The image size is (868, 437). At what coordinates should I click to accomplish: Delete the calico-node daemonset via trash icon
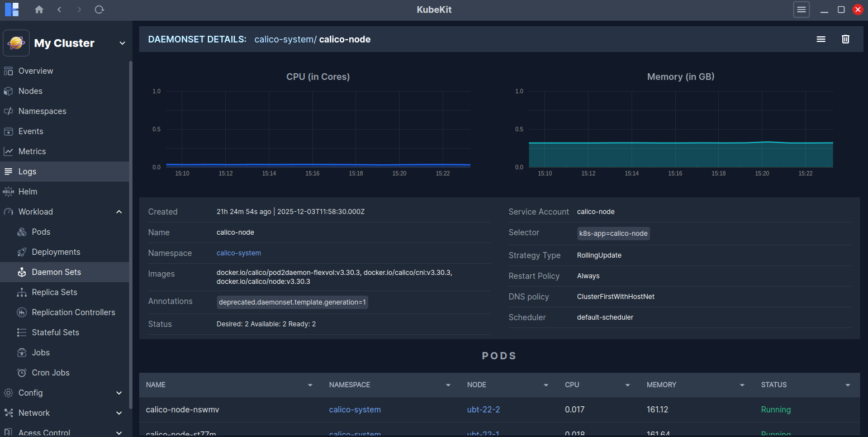846,39
